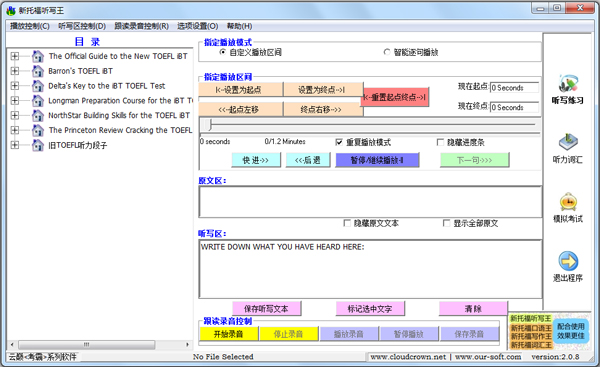Click 保存录音 save recording button
The image size is (600, 367).
(470, 334)
